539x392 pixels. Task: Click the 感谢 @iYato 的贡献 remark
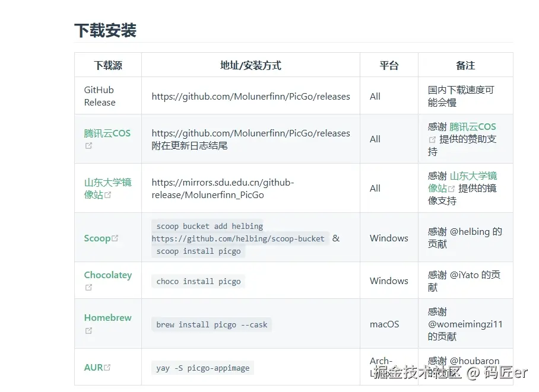tap(464, 281)
